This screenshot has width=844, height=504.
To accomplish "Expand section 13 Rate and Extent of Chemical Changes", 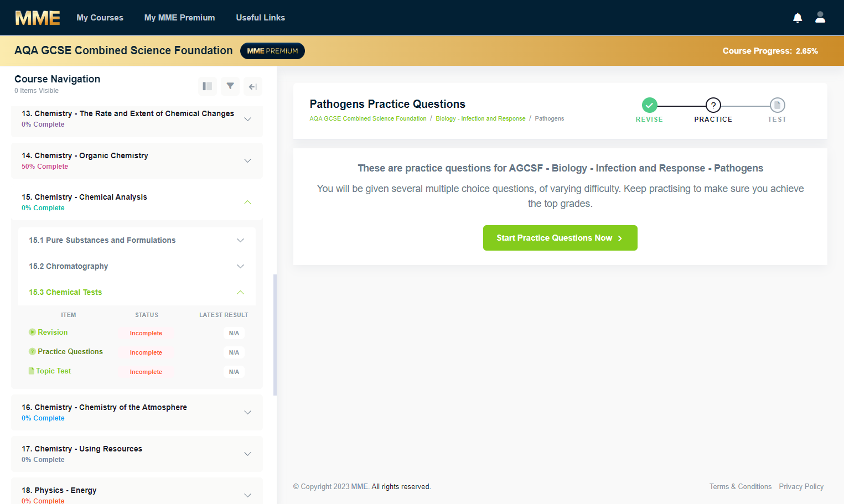I will point(248,119).
